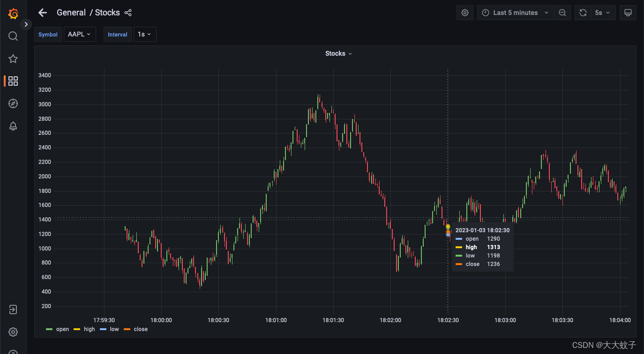Screen dimensions: 644x354
Task: Toggle the close series in legend
Action: point(141,329)
